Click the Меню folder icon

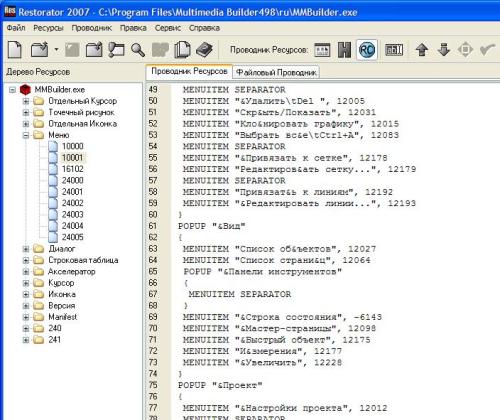coord(39,135)
